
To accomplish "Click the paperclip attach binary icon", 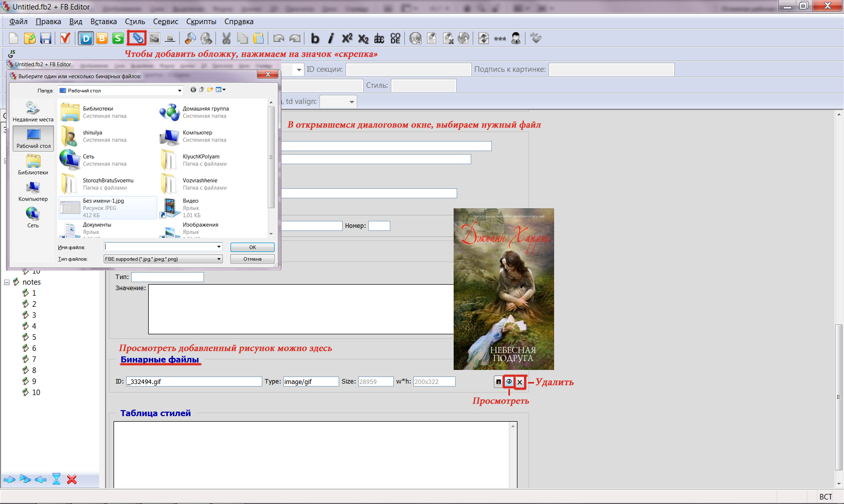I will coord(137,38).
